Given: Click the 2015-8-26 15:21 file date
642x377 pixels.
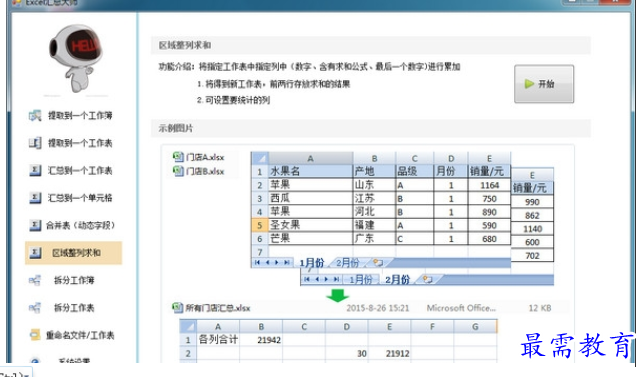Looking at the screenshot, I should pyautogui.click(x=378, y=308).
